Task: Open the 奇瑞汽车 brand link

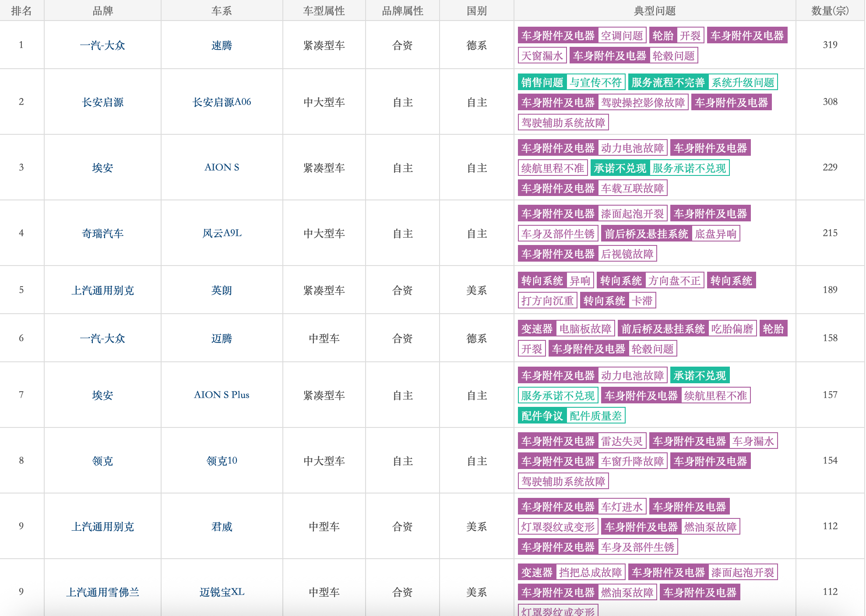Action: tap(102, 233)
